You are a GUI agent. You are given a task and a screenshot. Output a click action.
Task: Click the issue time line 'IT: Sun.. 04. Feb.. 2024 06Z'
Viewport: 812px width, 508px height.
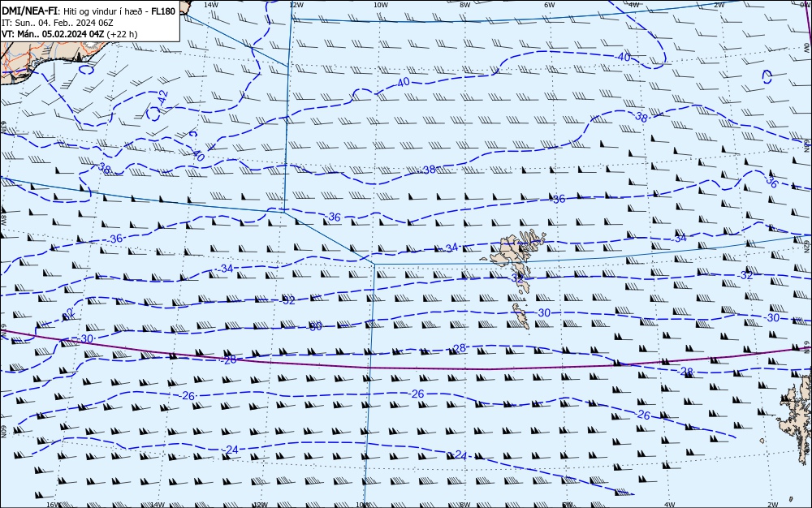(58, 23)
